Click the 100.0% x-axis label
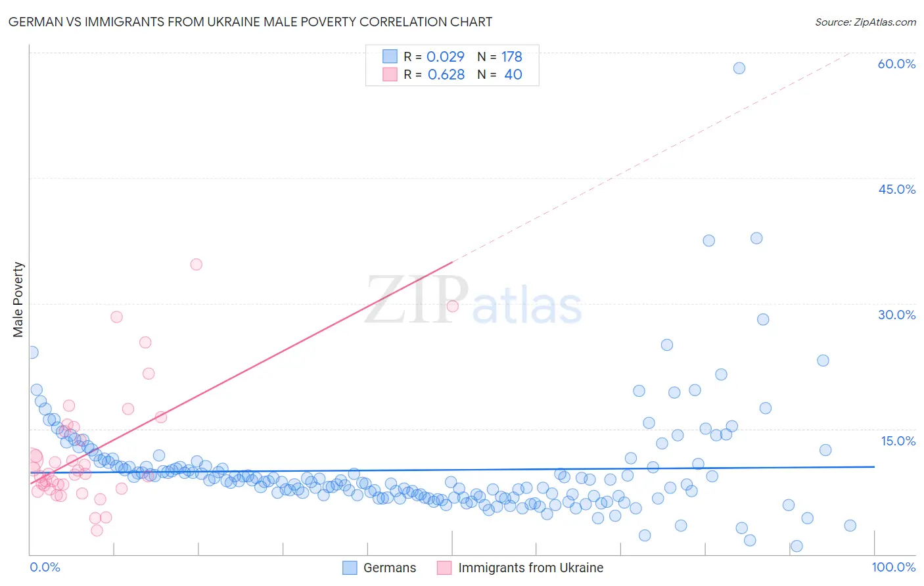The height and width of the screenshot is (586, 924). pyautogui.click(x=894, y=567)
